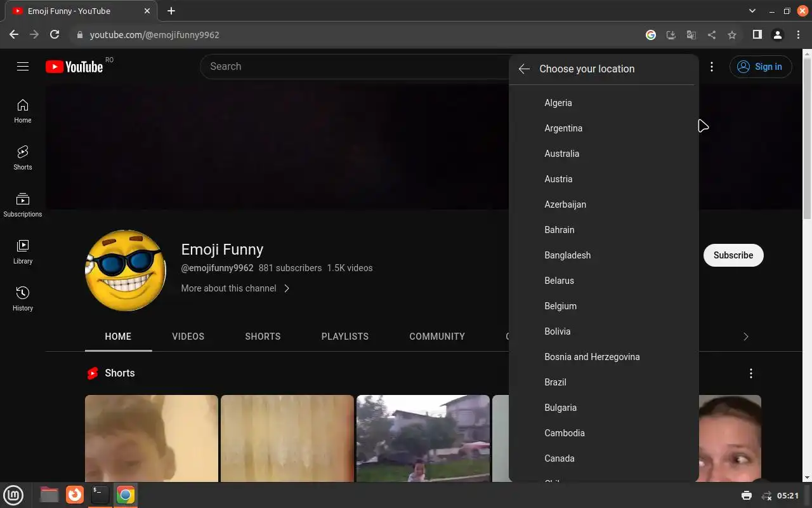Open Library in the sidebar
Image resolution: width=812 pixels, height=508 pixels.
point(23,252)
